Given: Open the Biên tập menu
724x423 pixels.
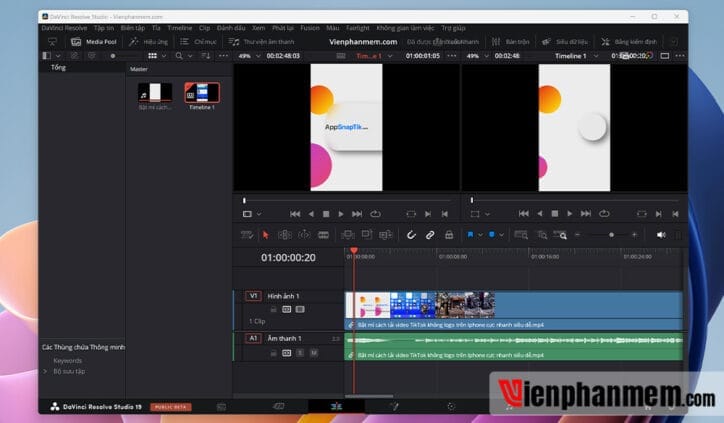Looking at the screenshot, I should (133, 28).
